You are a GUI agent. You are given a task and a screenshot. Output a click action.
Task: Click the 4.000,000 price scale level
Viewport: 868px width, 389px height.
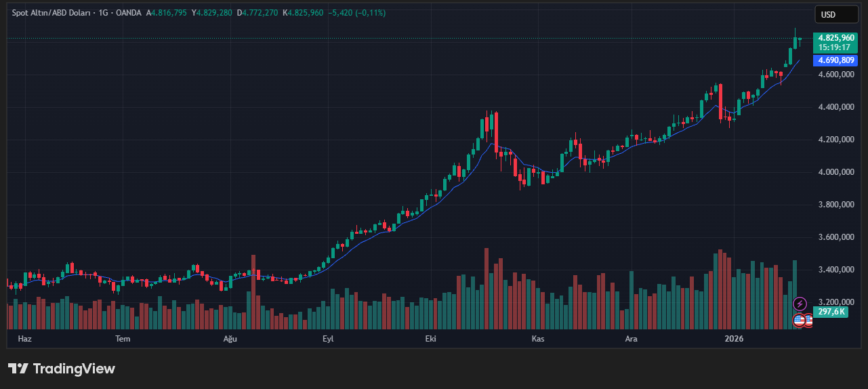[x=835, y=172]
